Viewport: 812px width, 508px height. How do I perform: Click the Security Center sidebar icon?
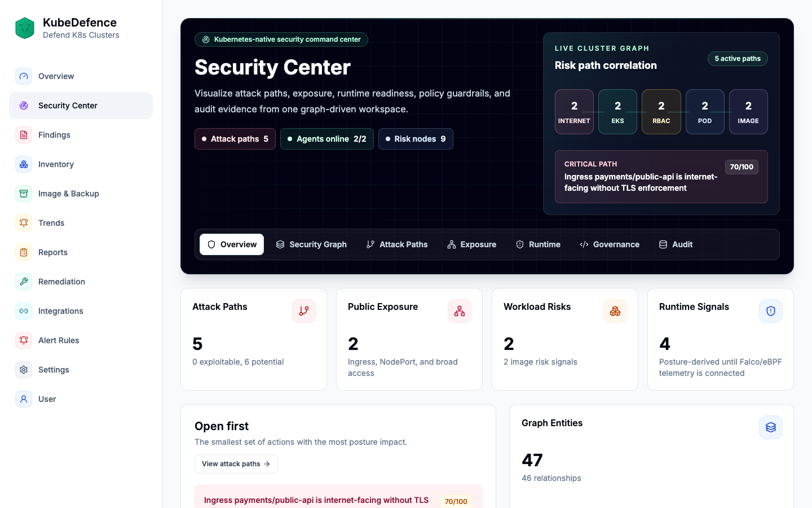(x=24, y=106)
